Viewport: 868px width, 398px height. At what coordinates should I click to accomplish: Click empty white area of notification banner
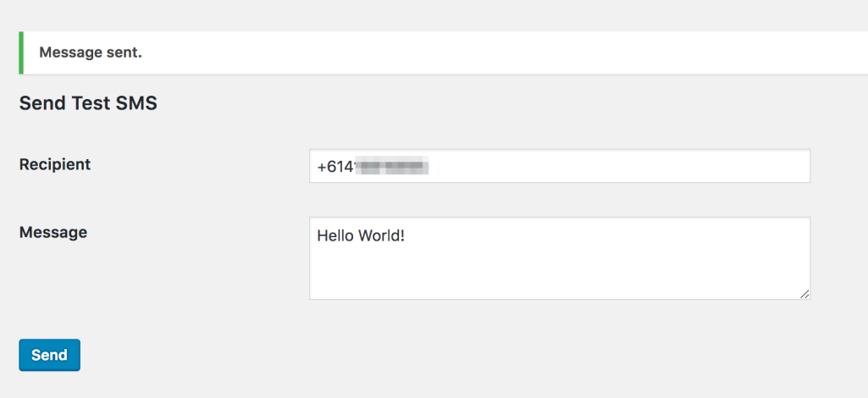[508, 53]
